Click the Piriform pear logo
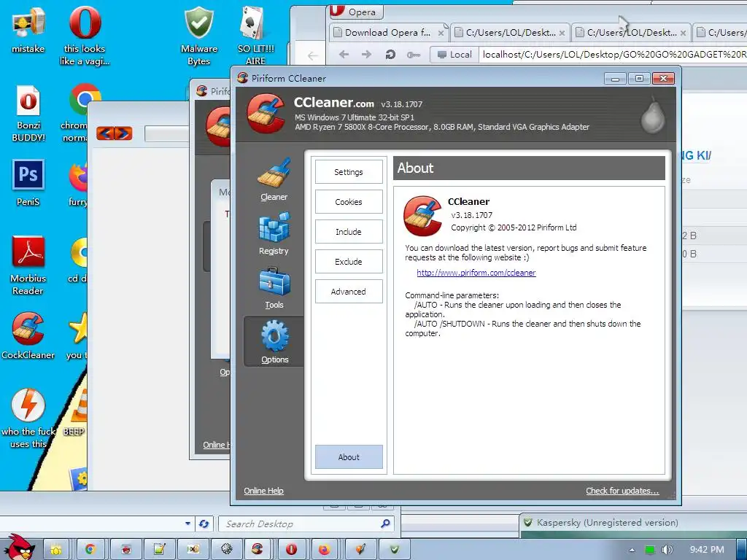Viewport: 747px width, 560px height. pos(652,116)
